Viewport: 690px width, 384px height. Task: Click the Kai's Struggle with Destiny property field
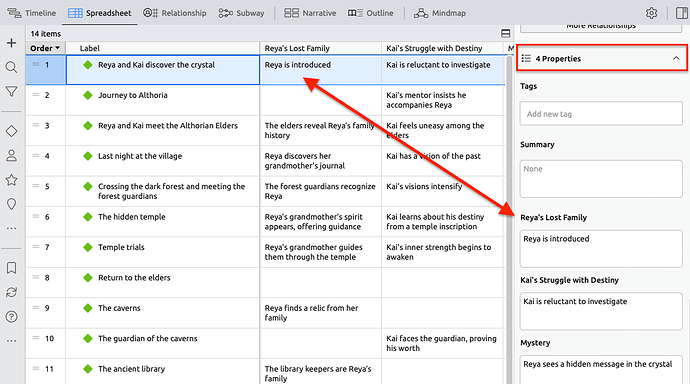point(601,311)
